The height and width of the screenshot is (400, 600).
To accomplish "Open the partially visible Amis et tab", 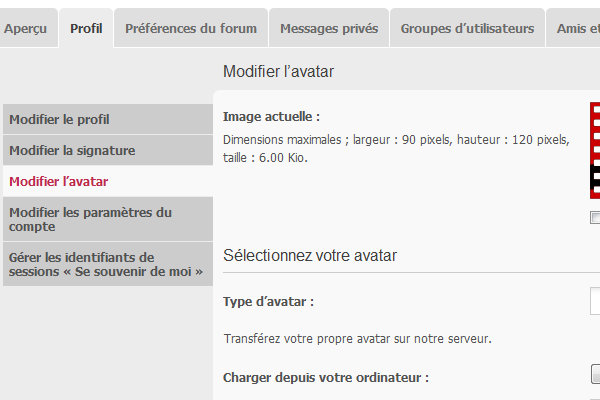I will pyautogui.click(x=577, y=29).
